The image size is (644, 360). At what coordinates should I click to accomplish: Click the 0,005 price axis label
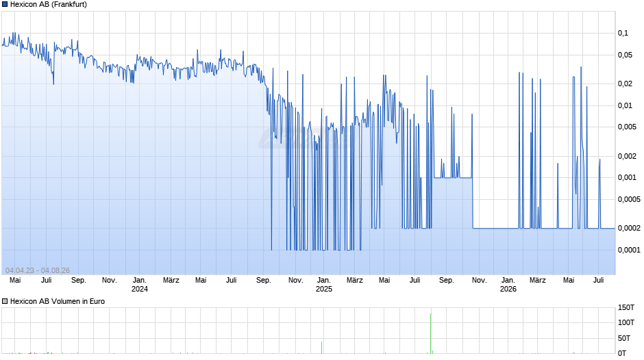click(x=627, y=127)
